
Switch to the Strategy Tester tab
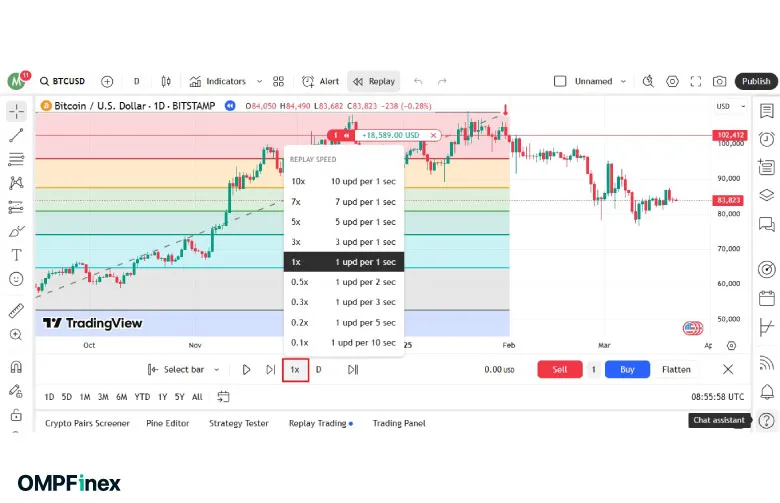click(238, 423)
